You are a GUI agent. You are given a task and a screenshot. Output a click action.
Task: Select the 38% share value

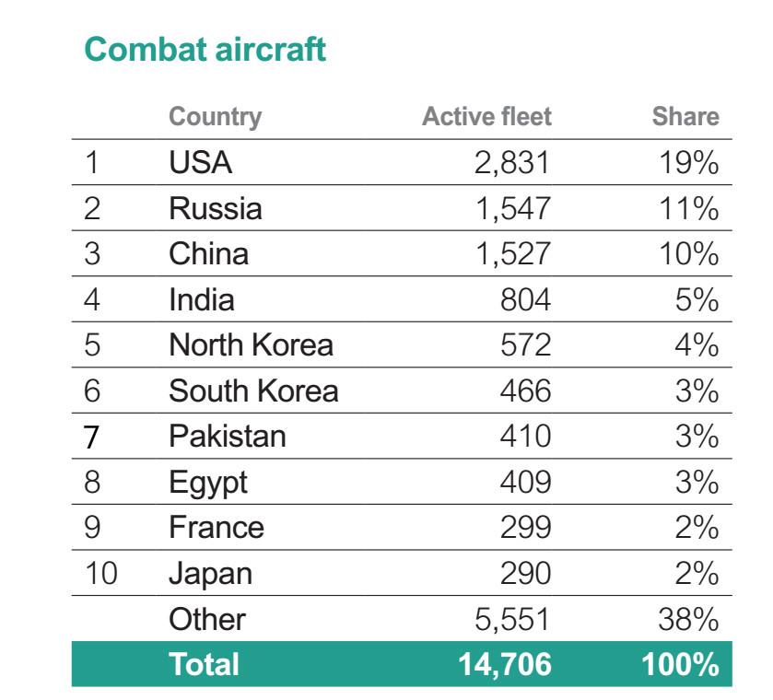688,619
